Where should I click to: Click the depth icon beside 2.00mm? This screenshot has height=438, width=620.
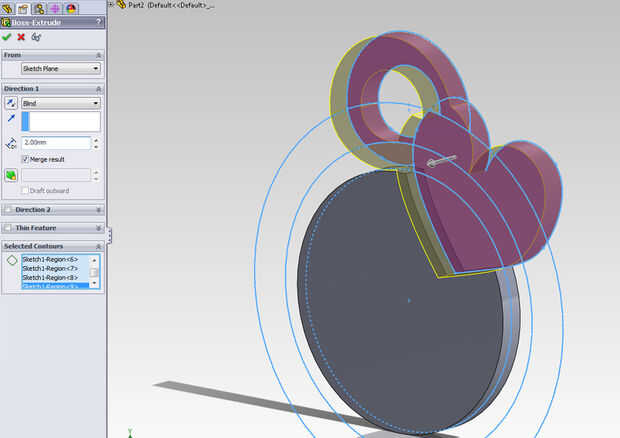click(11, 144)
